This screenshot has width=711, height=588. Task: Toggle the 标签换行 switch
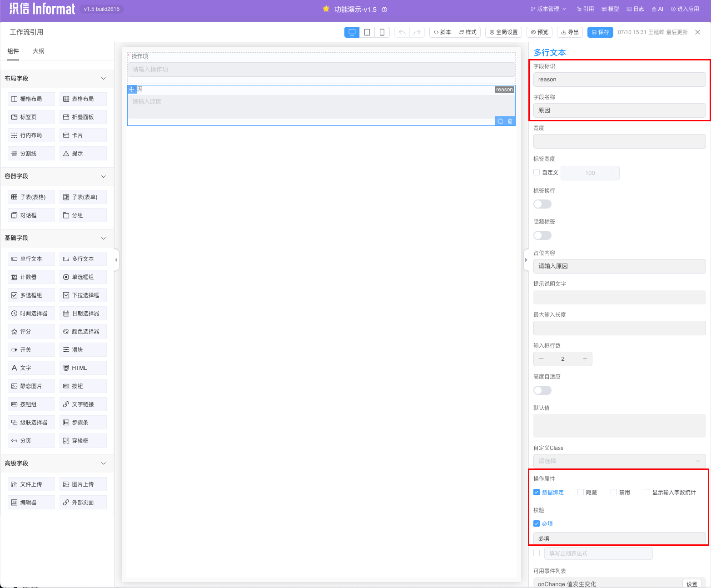pos(542,204)
